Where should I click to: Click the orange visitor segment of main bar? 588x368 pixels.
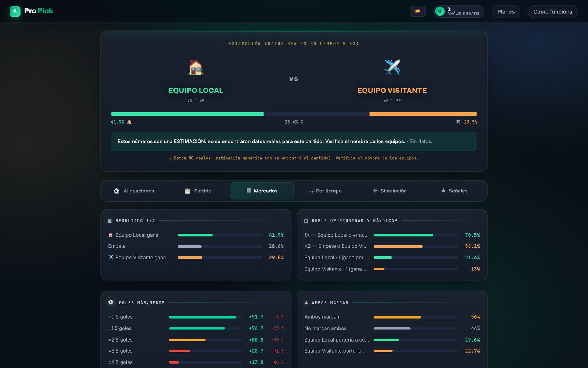(423, 114)
